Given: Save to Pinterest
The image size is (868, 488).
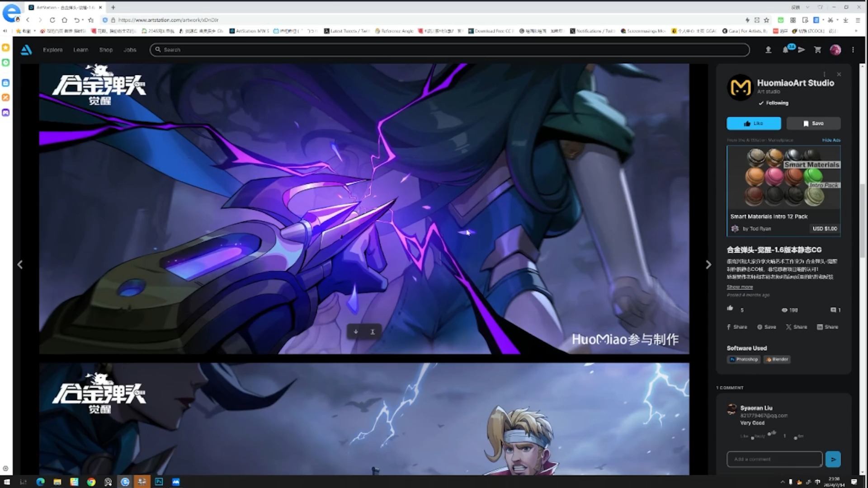Looking at the screenshot, I should 767,327.
